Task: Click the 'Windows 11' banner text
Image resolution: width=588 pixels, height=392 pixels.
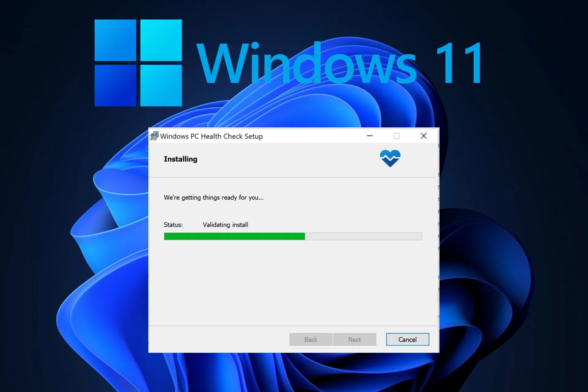Action: click(x=340, y=63)
